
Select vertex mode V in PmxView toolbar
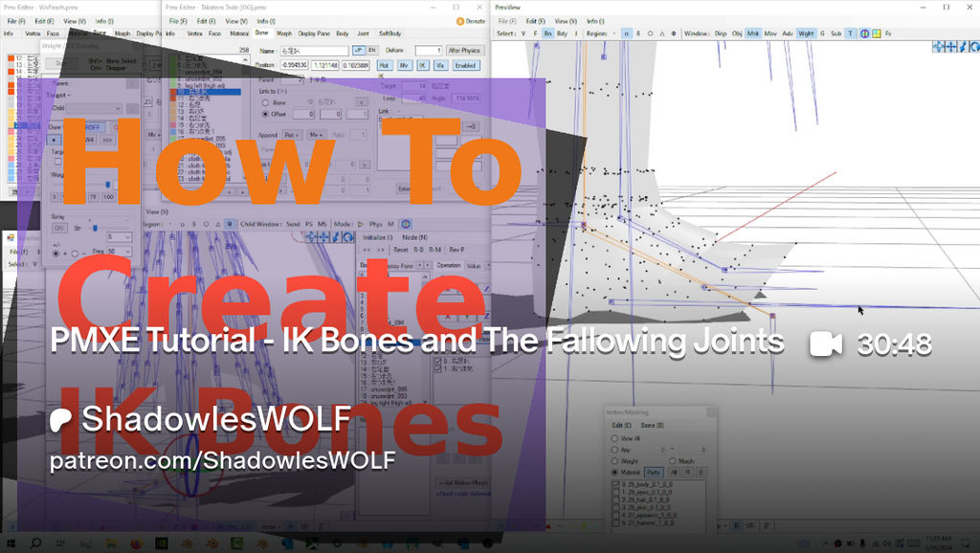(x=523, y=33)
